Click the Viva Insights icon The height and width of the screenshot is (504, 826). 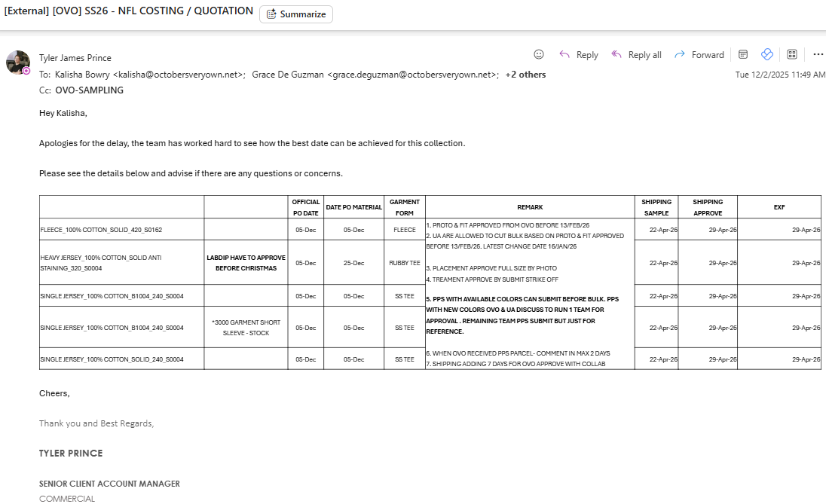767,54
